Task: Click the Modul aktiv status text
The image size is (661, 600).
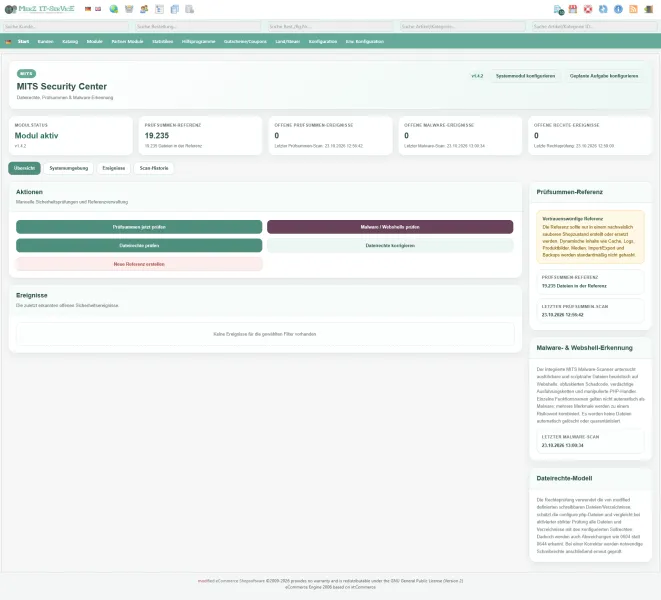Action: 36,135
